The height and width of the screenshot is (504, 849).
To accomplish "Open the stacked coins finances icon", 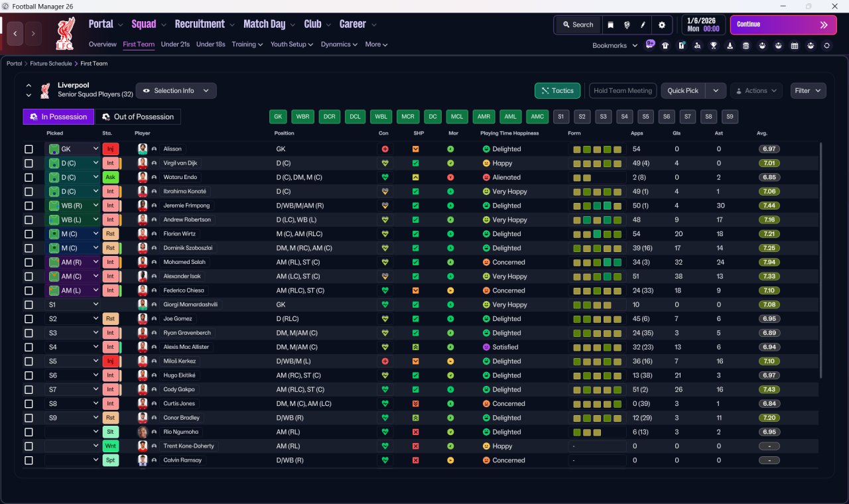I will pos(746,46).
